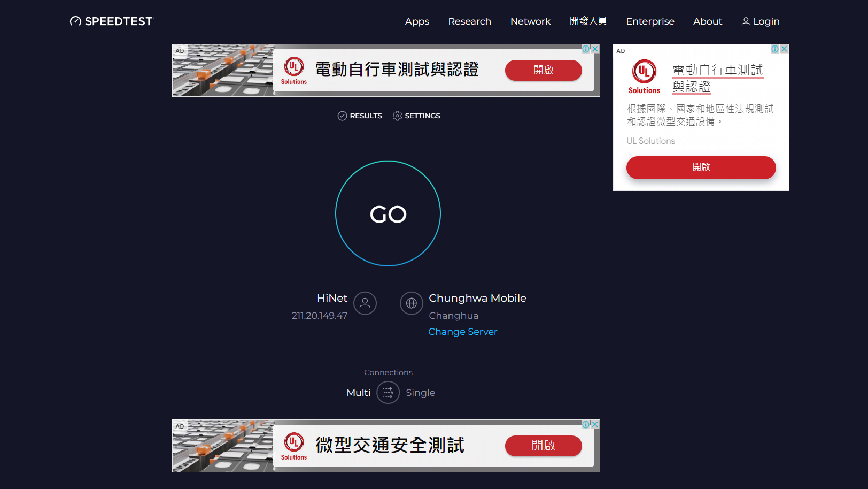Click the UL Solutions logo in top banner
This screenshot has height=489, width=868.
(294, 71)
